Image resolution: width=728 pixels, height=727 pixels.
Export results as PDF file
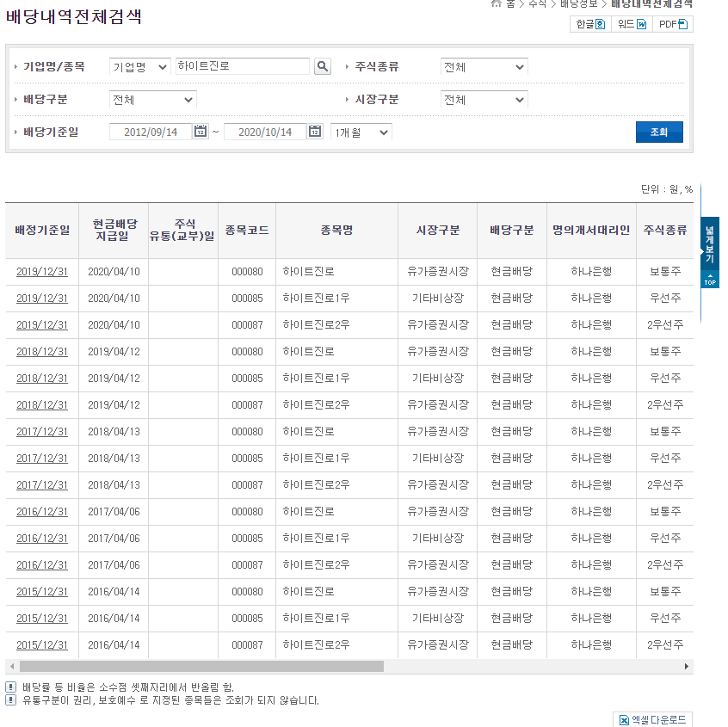click(673, 24)
